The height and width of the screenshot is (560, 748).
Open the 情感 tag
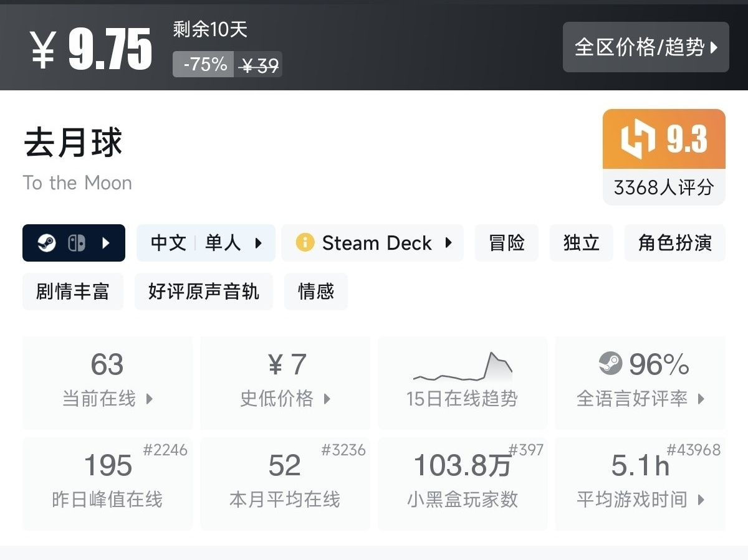click(316, 292)
